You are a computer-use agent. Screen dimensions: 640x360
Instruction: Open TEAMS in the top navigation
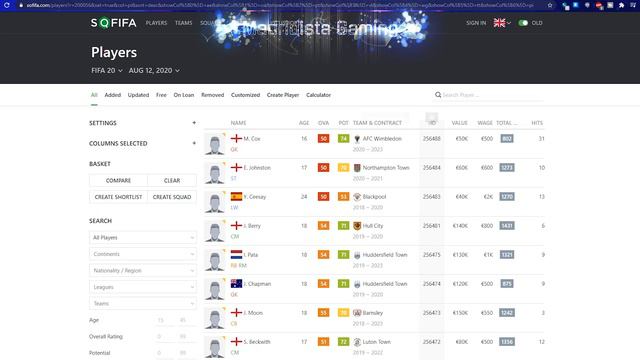(183, 23)
